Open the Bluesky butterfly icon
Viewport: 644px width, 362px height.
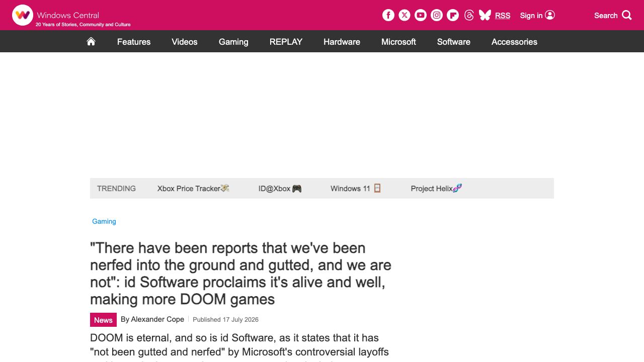[x=485, y=15]
